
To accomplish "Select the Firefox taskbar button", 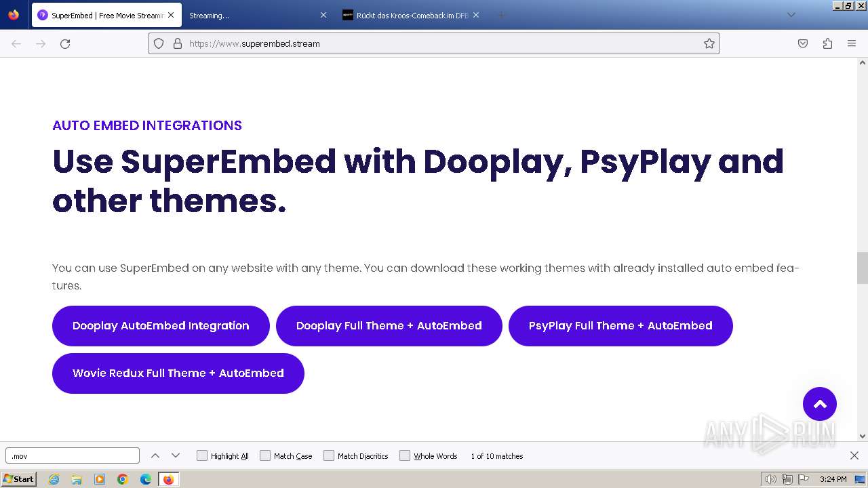I will pyautogui.click(x=168, y=479).
